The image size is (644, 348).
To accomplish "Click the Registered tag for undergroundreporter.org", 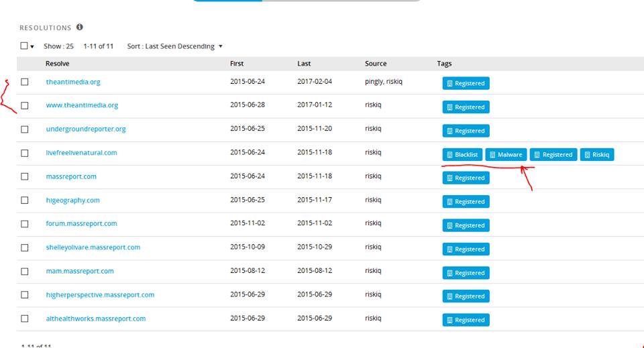I will click(466, 131).
